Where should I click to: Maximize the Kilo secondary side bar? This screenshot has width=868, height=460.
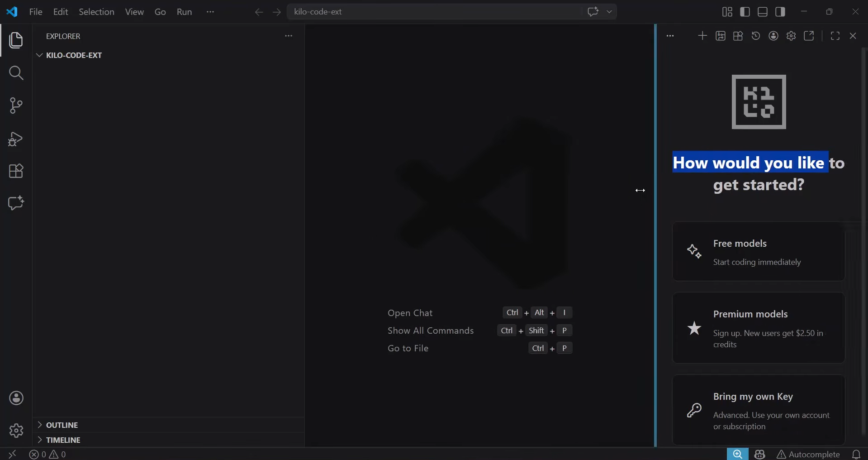[x=835, y=36]
